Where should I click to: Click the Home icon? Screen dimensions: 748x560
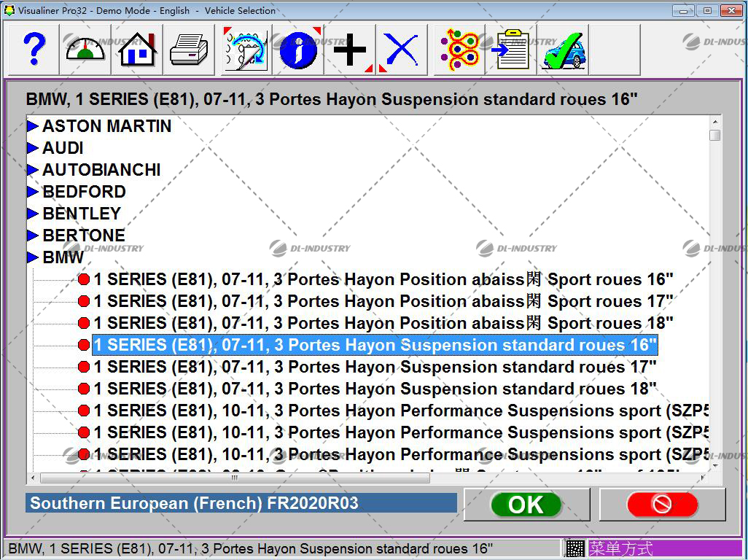click(136, 50)
